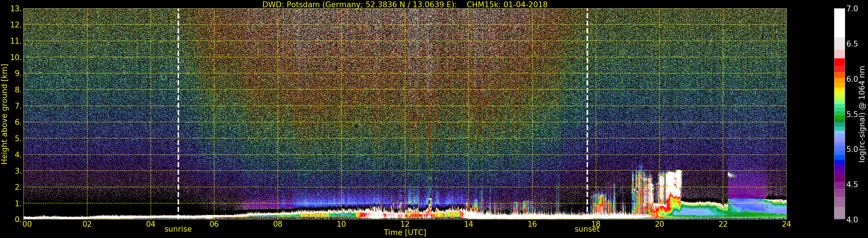Screen dimensions: 868x238
Task: Click the '04' time axis tick label
Action: point(151,224)
